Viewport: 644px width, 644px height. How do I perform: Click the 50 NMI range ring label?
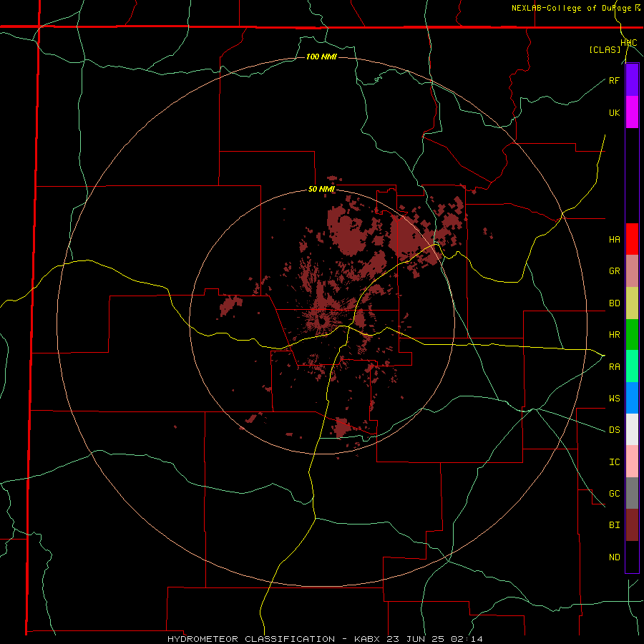point(321,190)
